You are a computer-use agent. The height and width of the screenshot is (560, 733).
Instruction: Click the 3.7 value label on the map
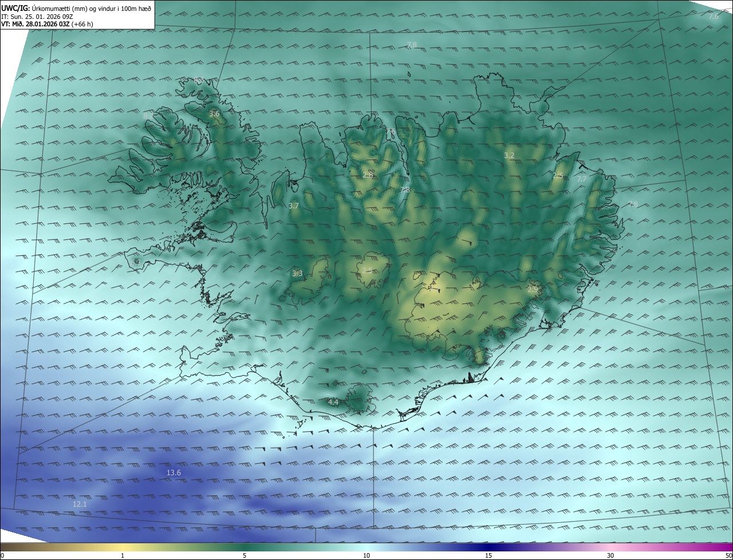point(294,206)
